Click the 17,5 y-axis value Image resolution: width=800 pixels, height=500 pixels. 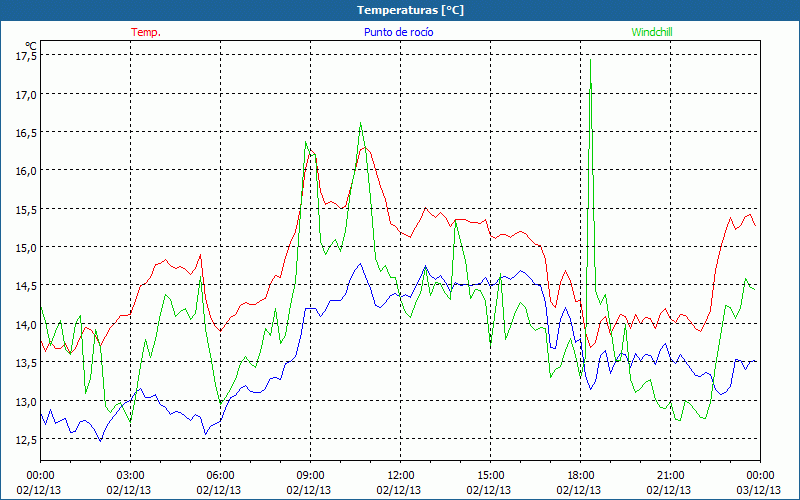click(26, 56)
